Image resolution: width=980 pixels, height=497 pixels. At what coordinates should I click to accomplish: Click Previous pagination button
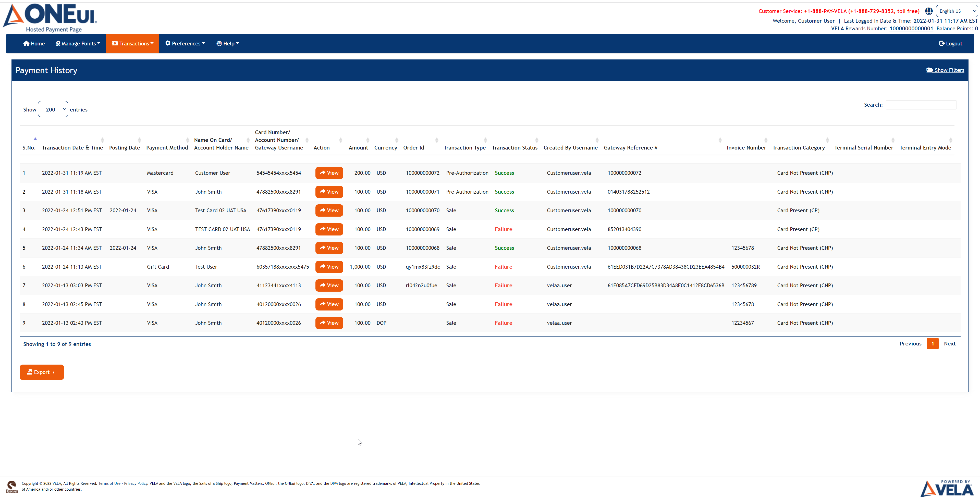point(910,343)
